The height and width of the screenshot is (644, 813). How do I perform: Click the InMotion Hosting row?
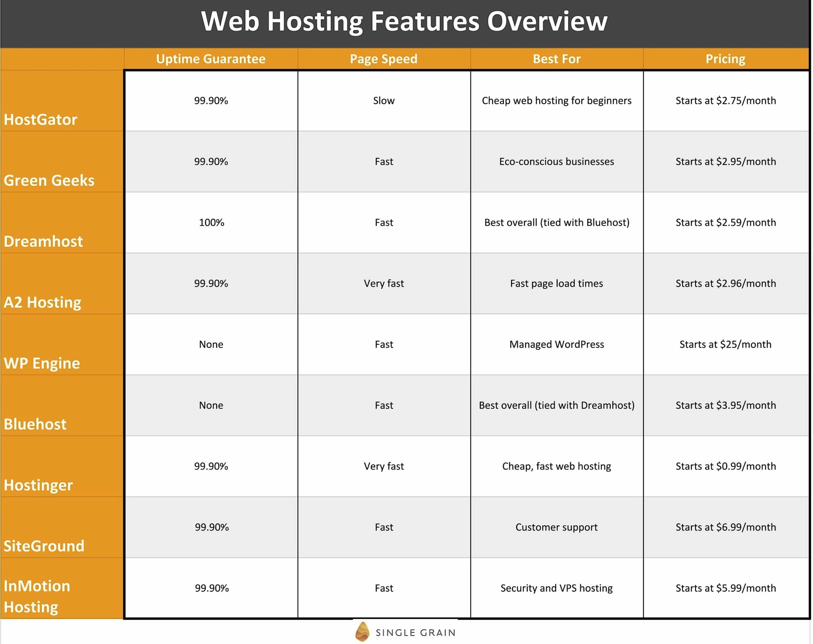(x=406, y=594)
